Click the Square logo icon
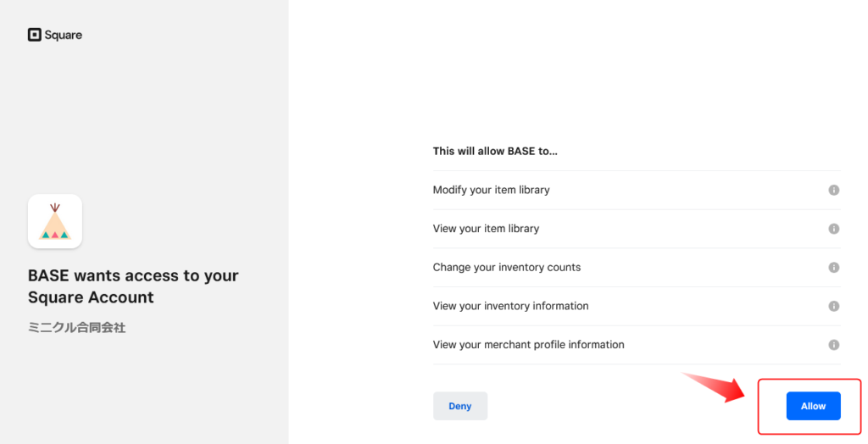This screenshot has width=868, height=444. 34,35
